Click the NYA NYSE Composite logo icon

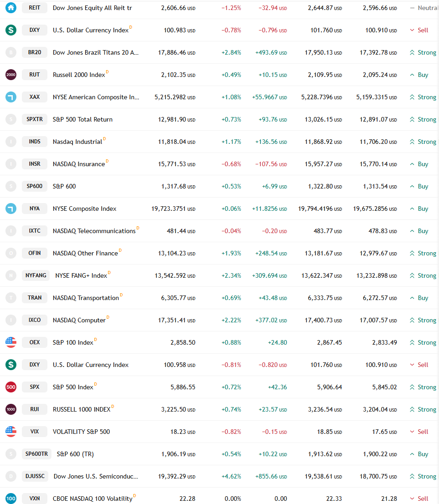11,209
